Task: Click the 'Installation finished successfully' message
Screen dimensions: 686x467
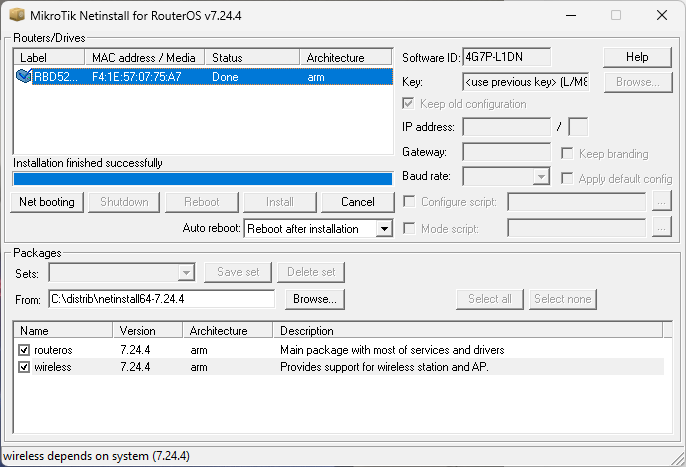Action: 88,163
